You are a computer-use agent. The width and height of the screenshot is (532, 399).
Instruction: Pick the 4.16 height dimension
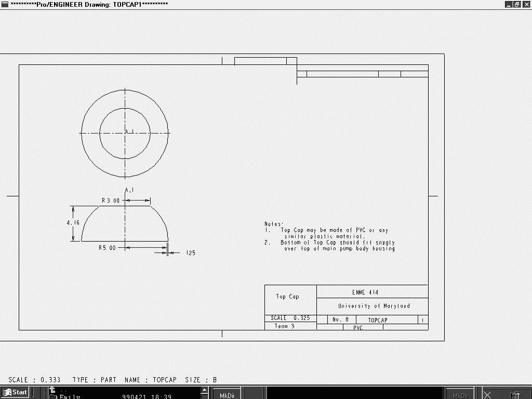point(73,222)
